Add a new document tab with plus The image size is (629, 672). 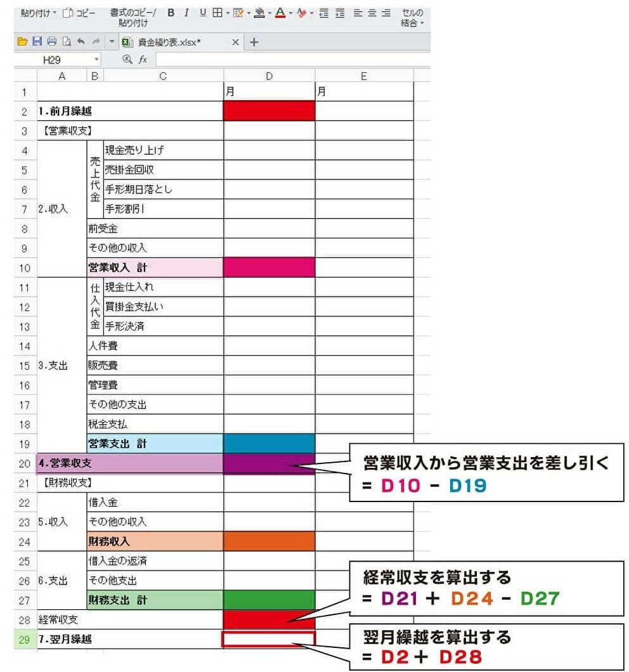(254, 42)
